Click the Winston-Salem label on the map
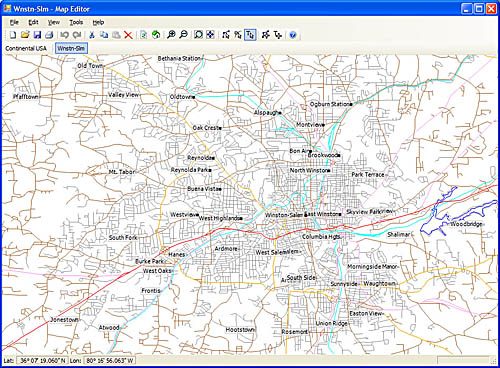This screenshot has width=500, height=368. (x=284, y=215)
